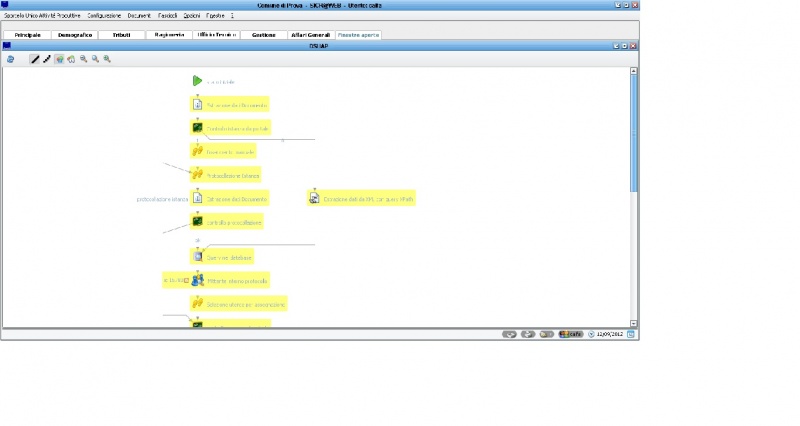Click the blue people icon of 'Mittente' node
This screenshot has width=800, height=426.
pos(197,280)
